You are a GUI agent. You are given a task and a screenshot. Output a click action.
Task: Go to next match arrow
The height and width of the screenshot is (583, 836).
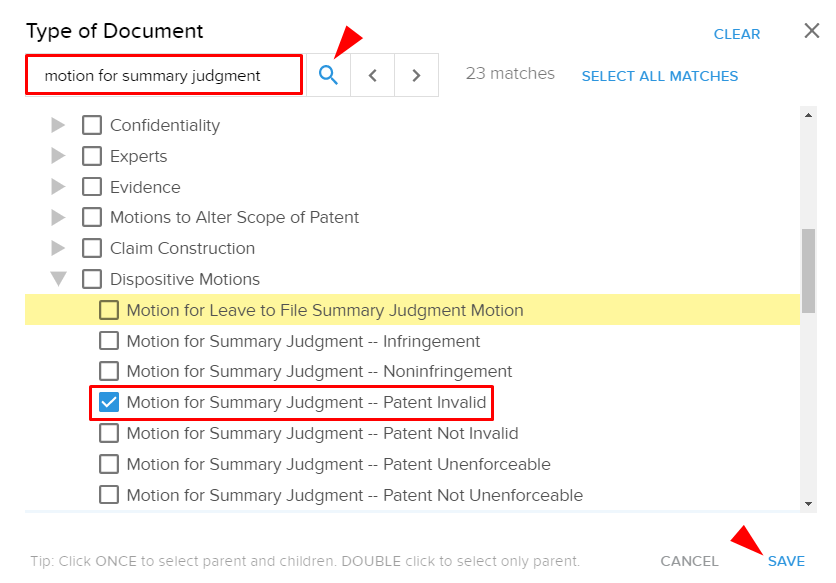click(x=416, y=75)
